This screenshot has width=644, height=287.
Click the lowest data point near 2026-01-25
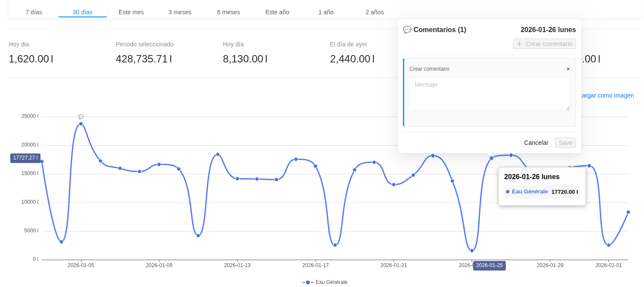(x=472, y=251)
